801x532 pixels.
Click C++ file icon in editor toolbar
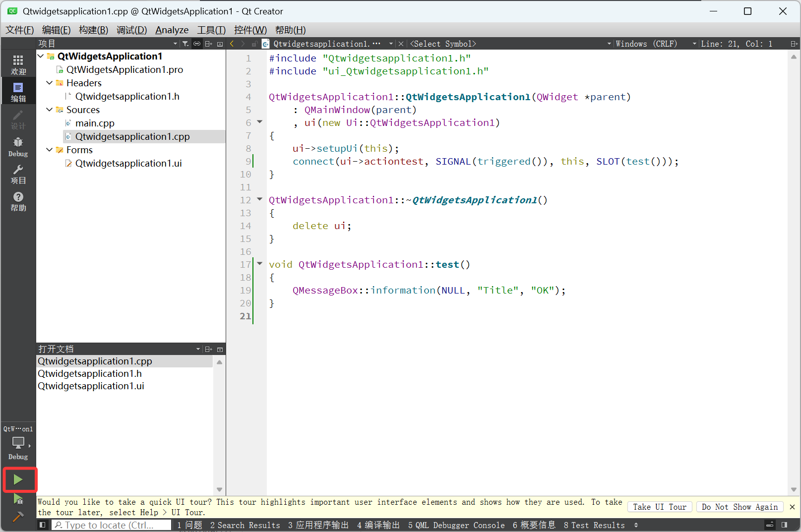[265, 44]
